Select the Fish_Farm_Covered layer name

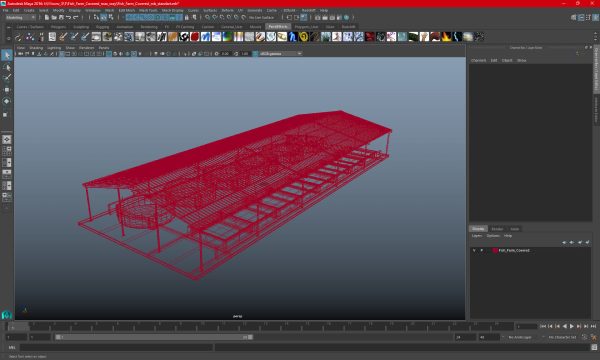point(514,251)
